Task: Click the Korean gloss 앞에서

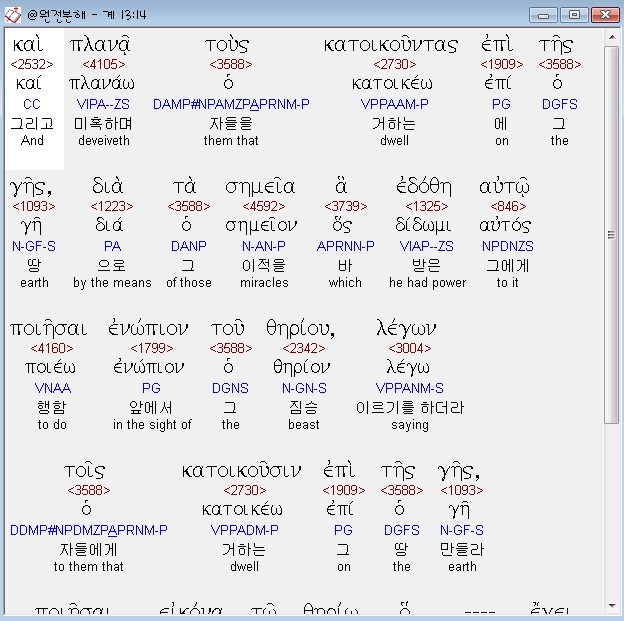Action: 151,408
